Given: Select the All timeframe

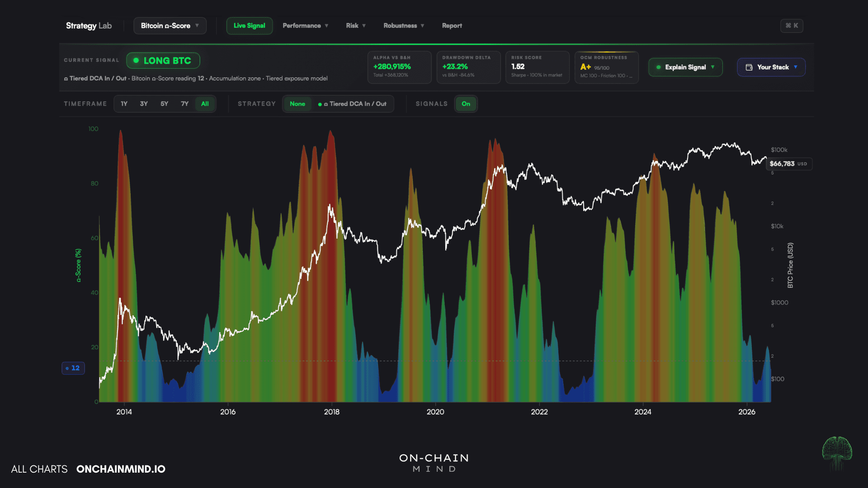Looking at the screenshot, I should (x=205, y=104).
